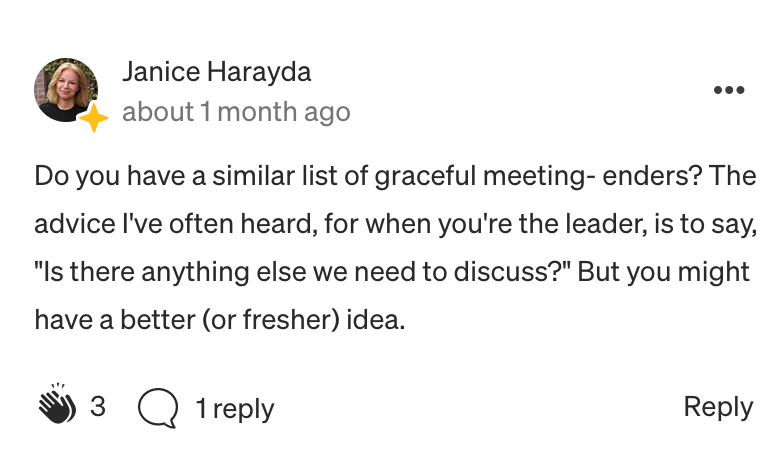This screenshot has height=454, width=782.
Task: Expand the "1 reply" thread
Action: point(235,409)
